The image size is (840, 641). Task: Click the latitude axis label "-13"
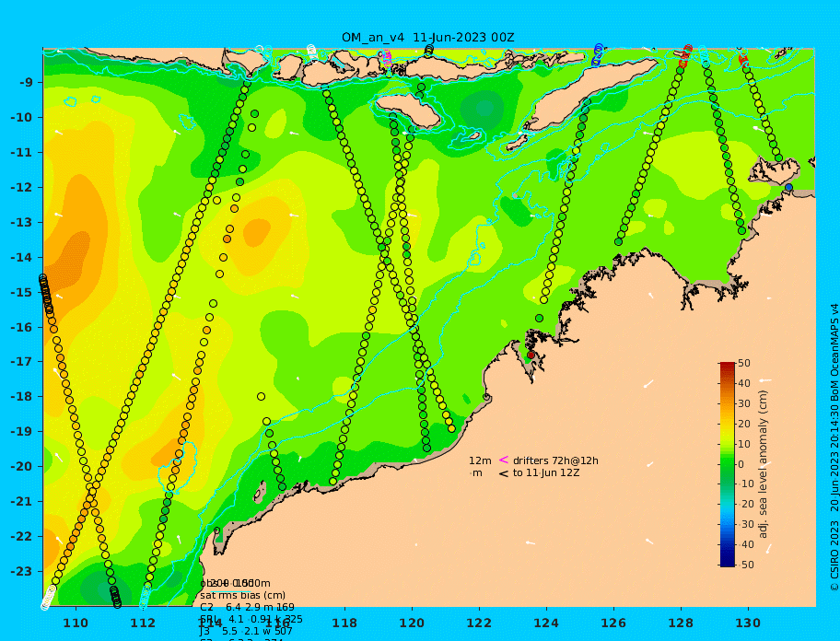pyautogui.click(x=21, y=222)
